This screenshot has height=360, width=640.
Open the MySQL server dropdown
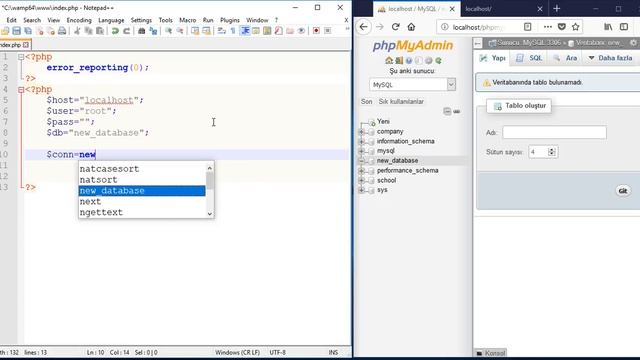[412, 84]
